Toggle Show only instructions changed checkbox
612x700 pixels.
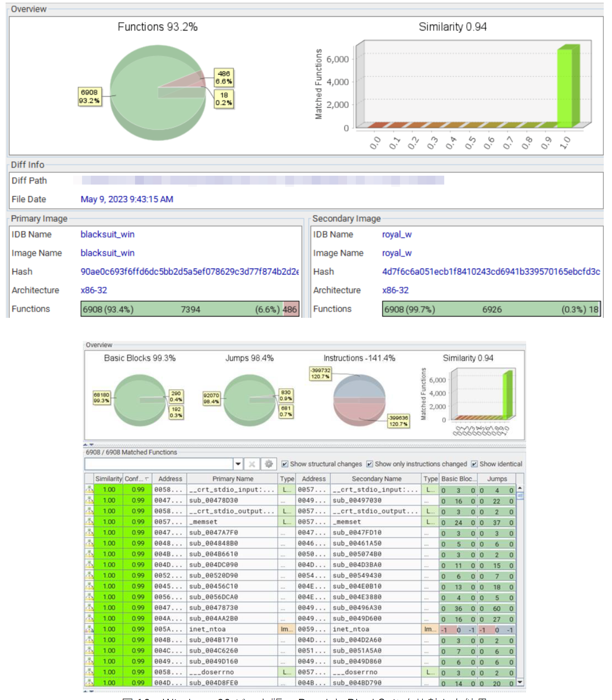[x=370, y=464]
